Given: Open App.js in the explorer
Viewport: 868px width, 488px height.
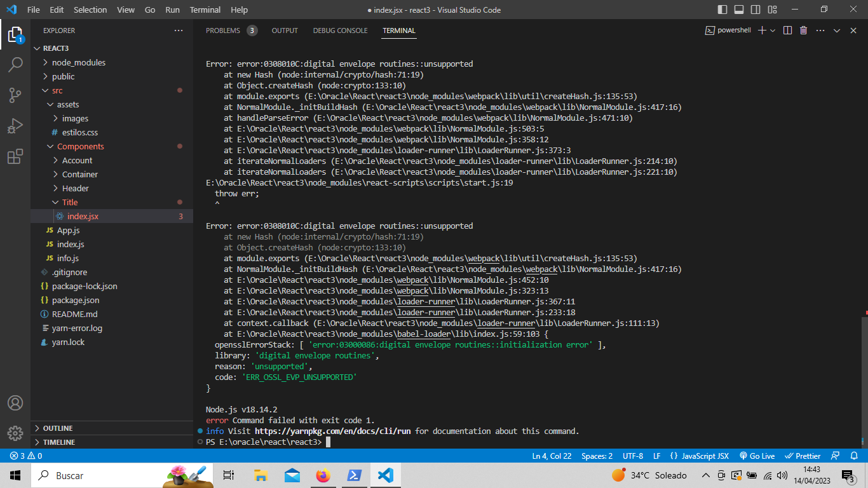Looking at the screenshot, I should coord(68,230).
